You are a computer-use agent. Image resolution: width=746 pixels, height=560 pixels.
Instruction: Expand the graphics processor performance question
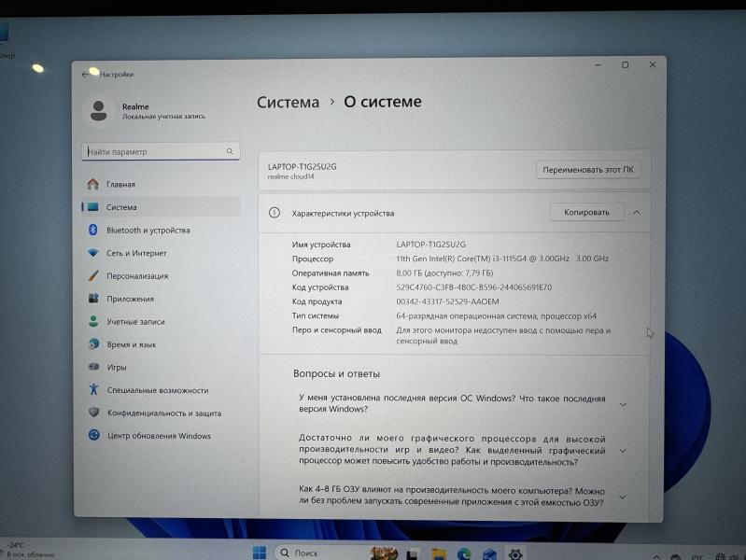[x=623, y=451]
